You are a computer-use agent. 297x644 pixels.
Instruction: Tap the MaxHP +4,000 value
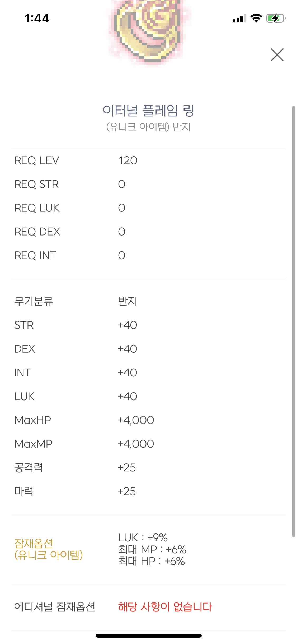pyautogui.click(x=136, y=420)
